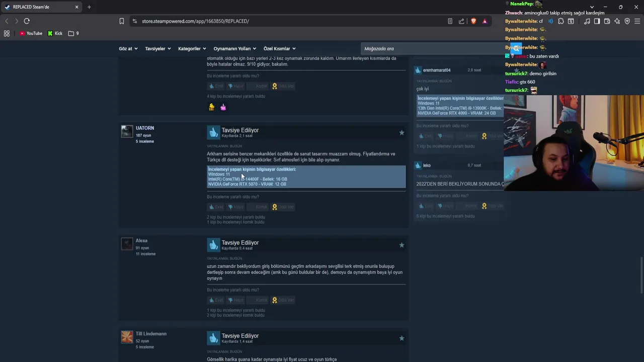Open Till Lindemann's profile name link
This screenshot has height=362, width=644.
[x=151, y=334]
